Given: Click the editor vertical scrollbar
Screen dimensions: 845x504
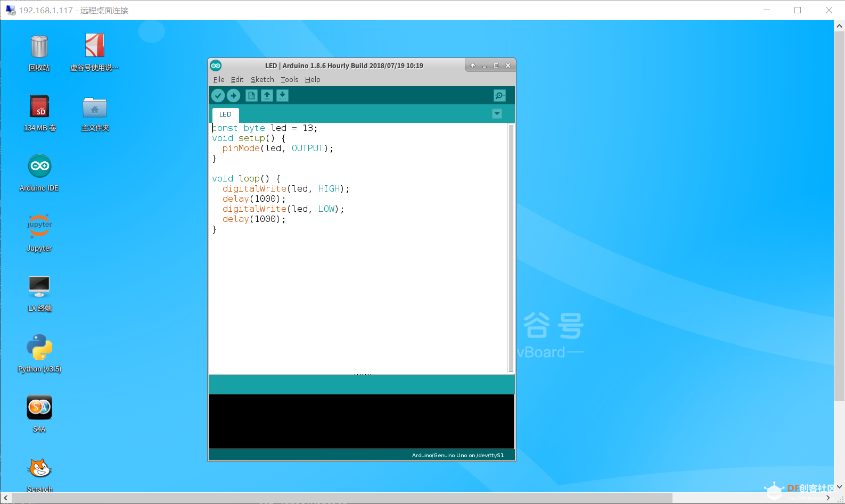Looking at the screenshot, I should [x=511, y=248].
